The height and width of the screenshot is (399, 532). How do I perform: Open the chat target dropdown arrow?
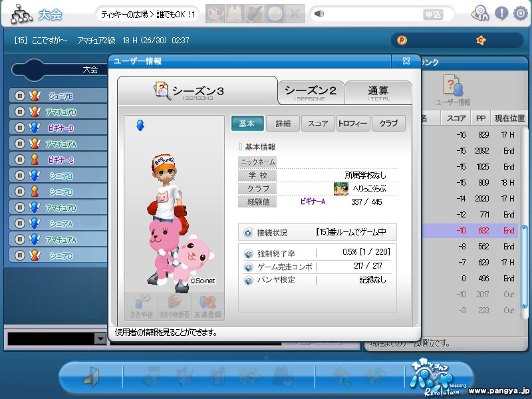click(100, 338)
